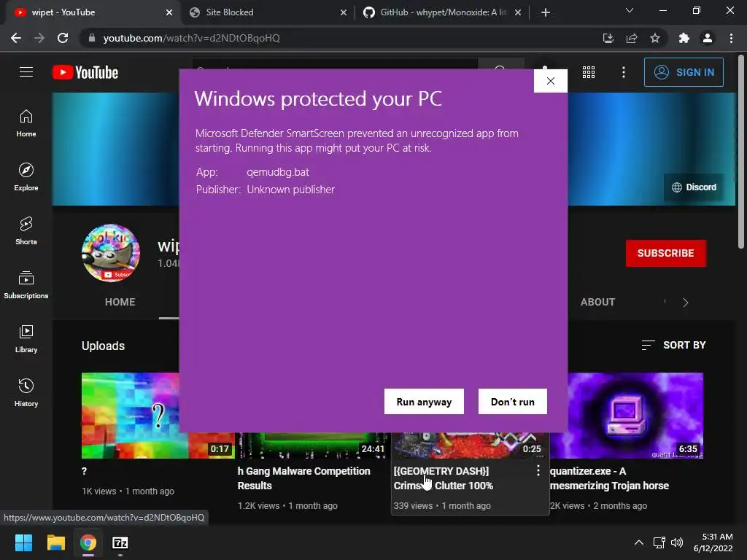Open Geometry Dash Crimson Clutter video title

click(x=443, y=478)
